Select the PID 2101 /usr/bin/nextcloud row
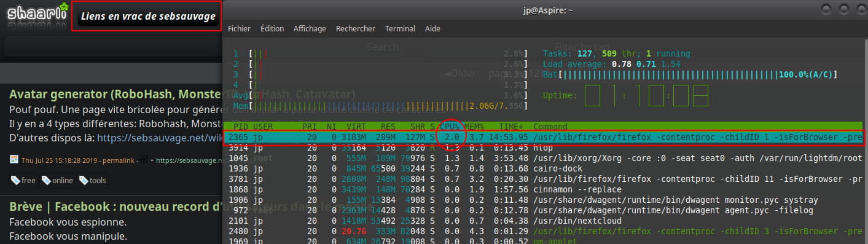 tap(544, 221)
